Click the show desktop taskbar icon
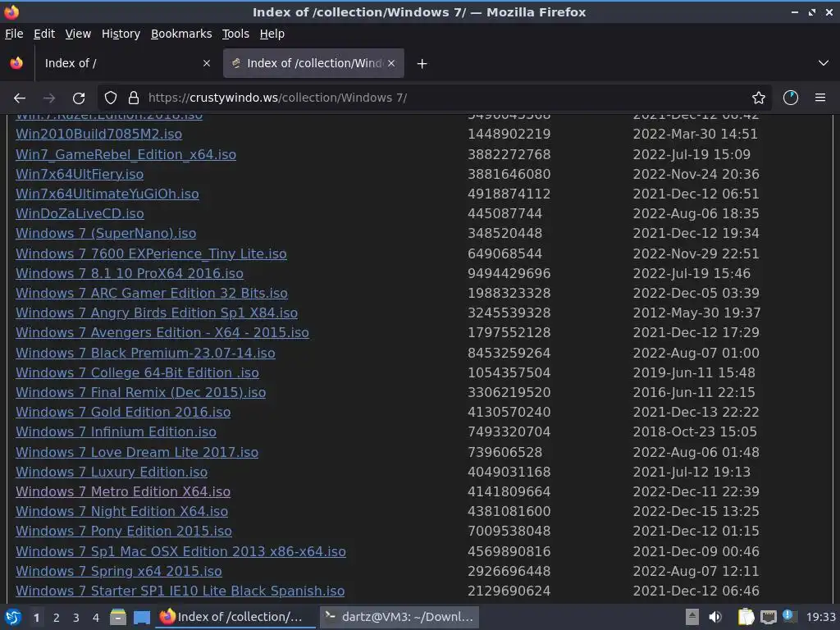 [x=141, y=617]
